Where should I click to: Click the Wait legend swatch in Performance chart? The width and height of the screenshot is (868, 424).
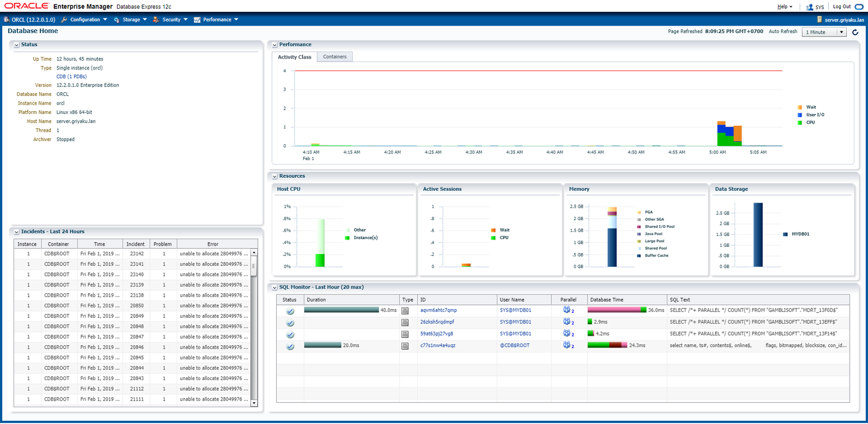click(x=800, y=107)
